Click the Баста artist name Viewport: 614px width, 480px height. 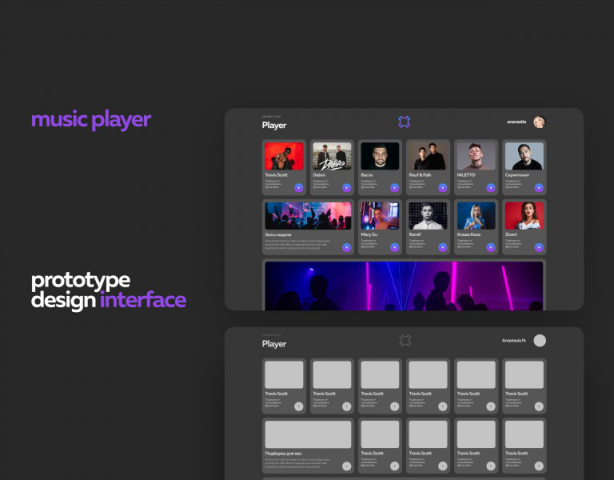pos(367,175)
